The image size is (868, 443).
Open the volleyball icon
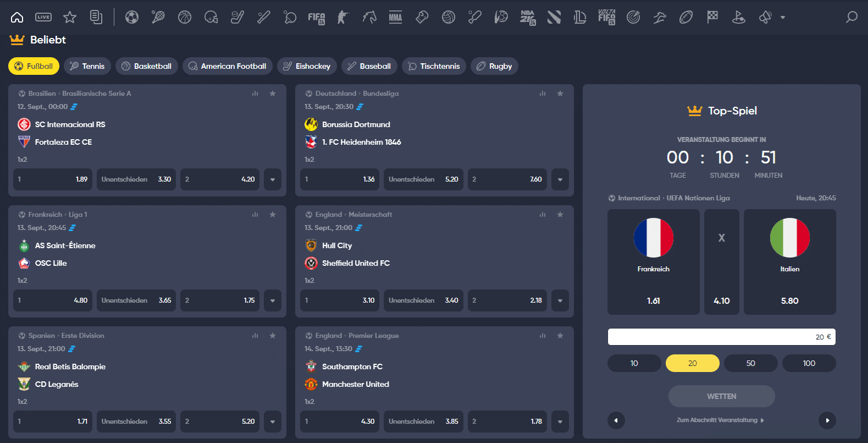449,18
